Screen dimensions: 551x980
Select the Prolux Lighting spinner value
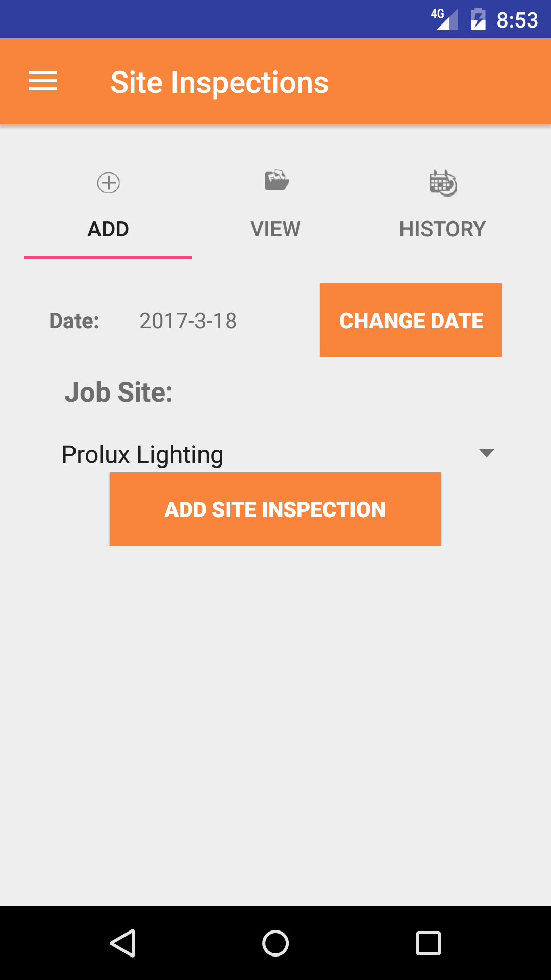(143, 454)
